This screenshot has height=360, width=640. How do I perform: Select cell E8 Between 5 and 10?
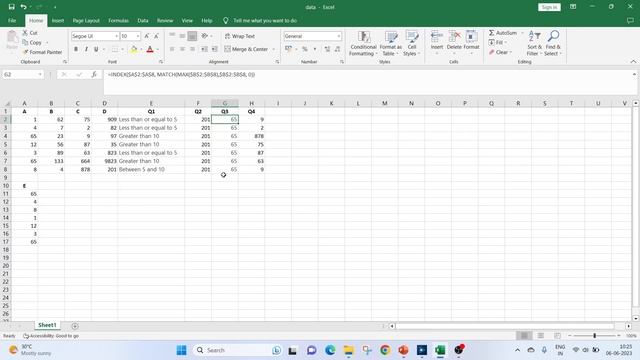pyautogui.click(x=151, y=169)
